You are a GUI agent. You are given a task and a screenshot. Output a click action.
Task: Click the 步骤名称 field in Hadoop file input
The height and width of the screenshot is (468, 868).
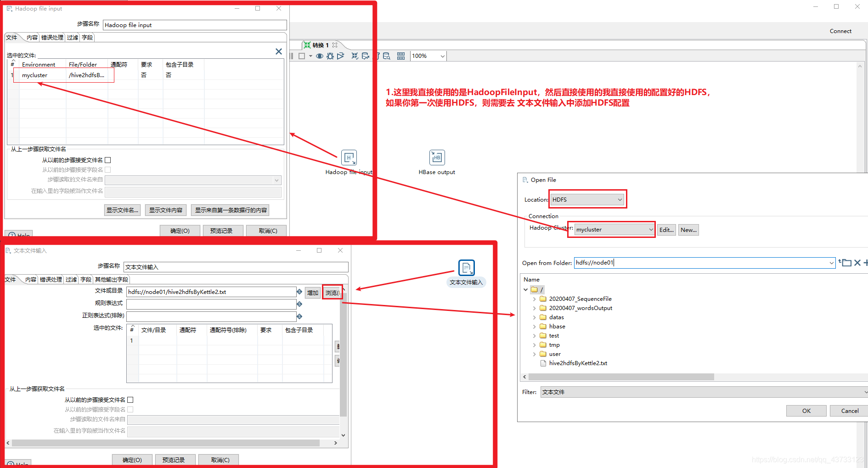195,25
